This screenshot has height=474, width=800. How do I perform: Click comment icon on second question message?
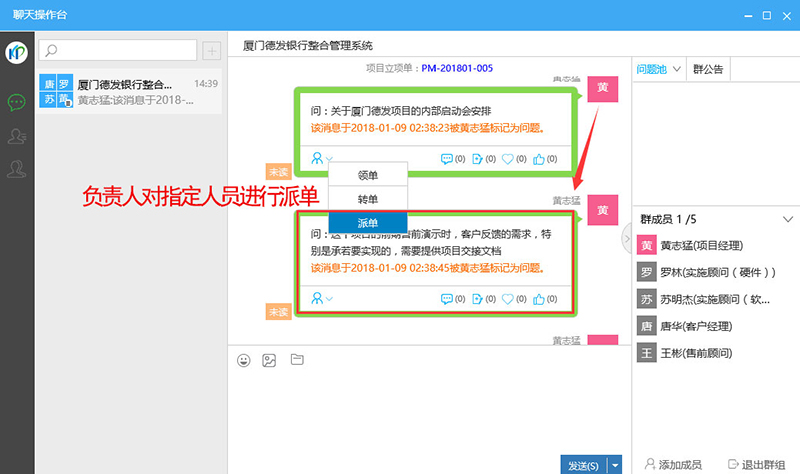(446, 299)
